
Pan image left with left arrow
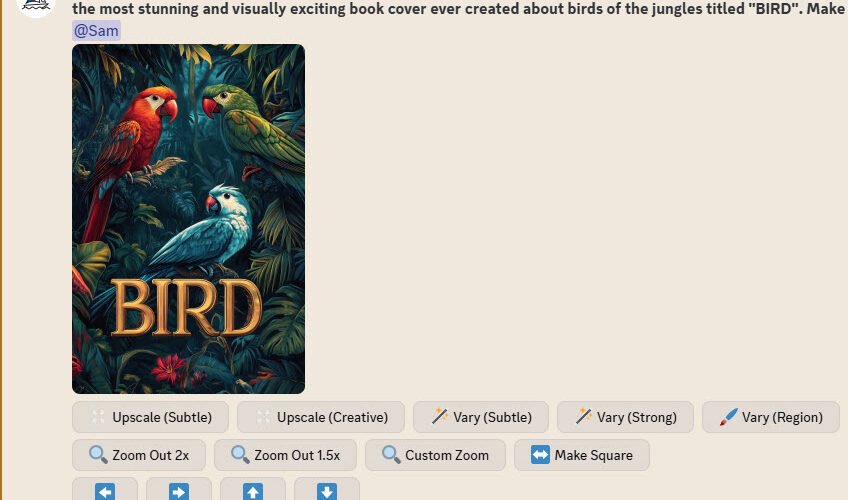pyautogui.click(x=105, y=490)
